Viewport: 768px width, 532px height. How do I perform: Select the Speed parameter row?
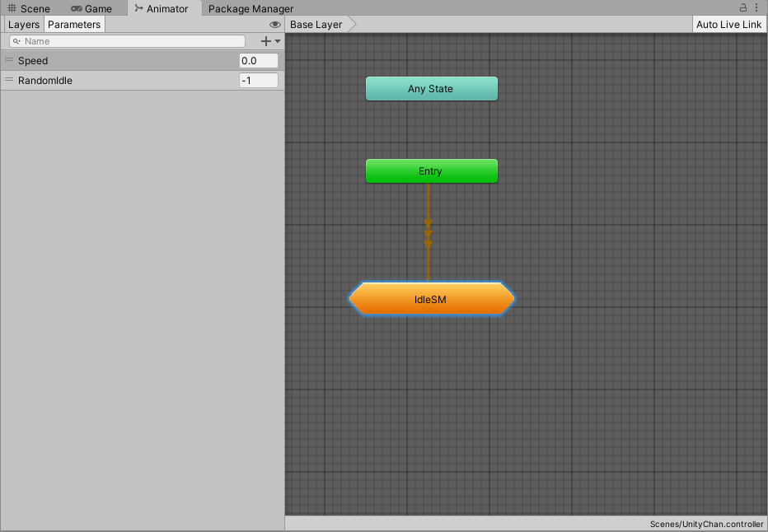(142, 61)
